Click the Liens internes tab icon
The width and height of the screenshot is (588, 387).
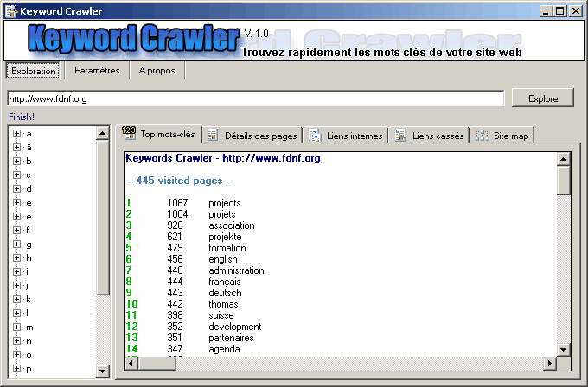[x=315, y=135]
